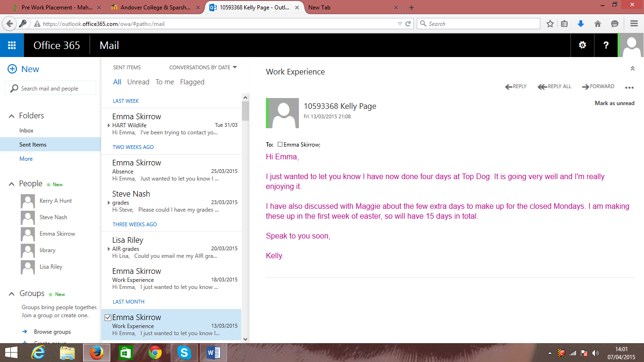Open the library contact avatar

coord(28,250)
